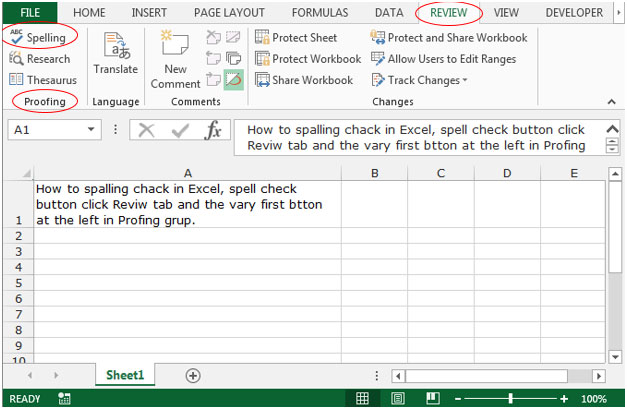This screenshot has height=409, width=627.
Task: Click the Delete comment icon
Action: point(214,37)
